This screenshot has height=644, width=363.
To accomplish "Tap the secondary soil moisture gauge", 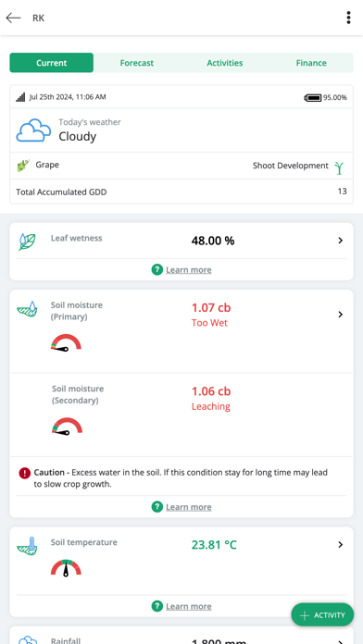I will point(67,427).
